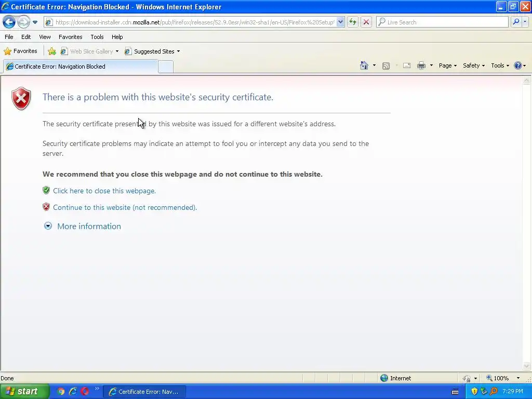Open the Favorites menu in menu bar

coord(71,37)
